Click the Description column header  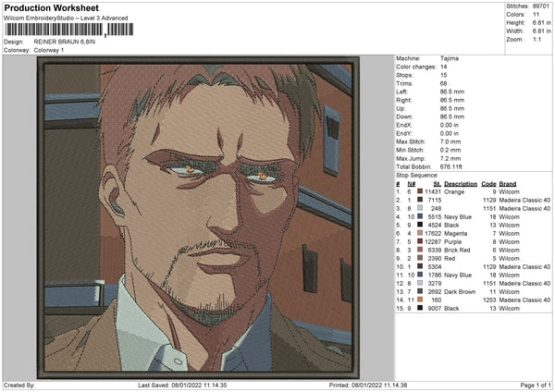(461, 184)
